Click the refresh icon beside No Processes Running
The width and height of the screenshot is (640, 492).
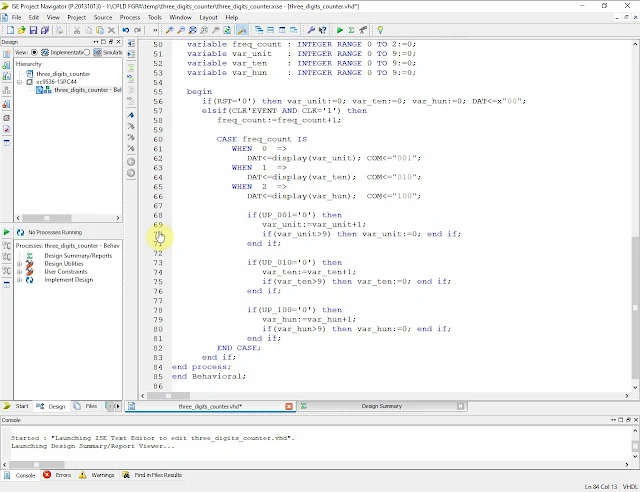(20, 232)
